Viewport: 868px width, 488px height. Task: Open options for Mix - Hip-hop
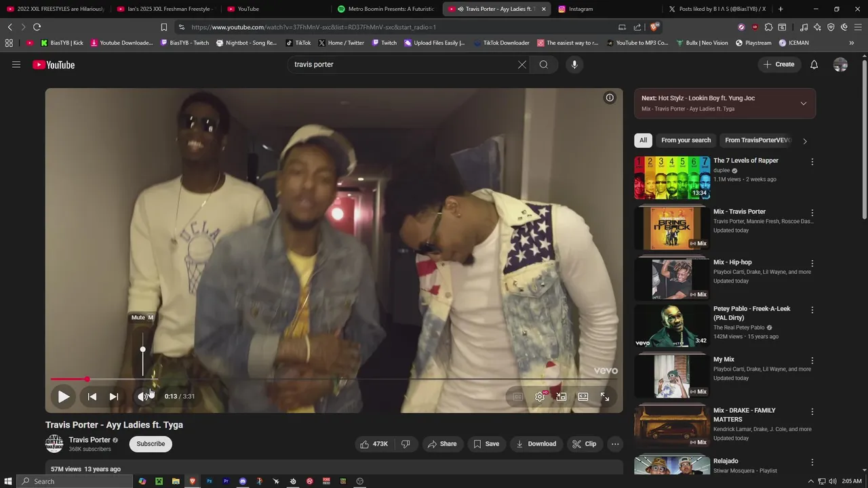(x=812, y=264)
